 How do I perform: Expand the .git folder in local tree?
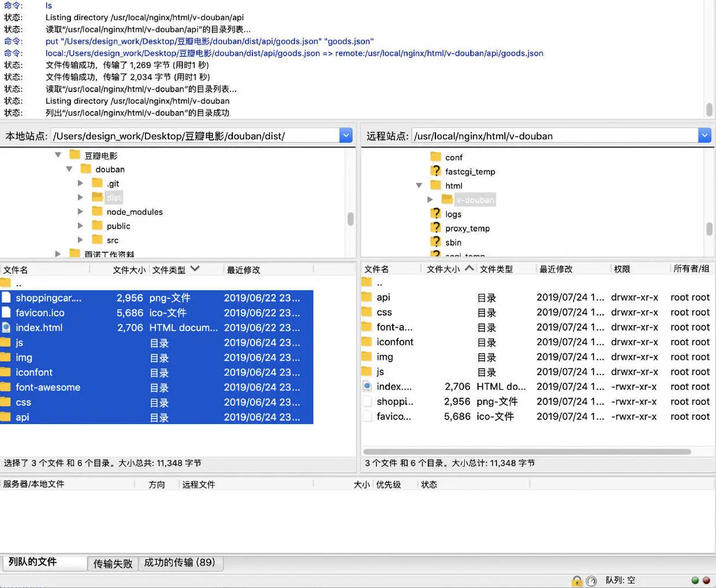(x=80, y=183)
